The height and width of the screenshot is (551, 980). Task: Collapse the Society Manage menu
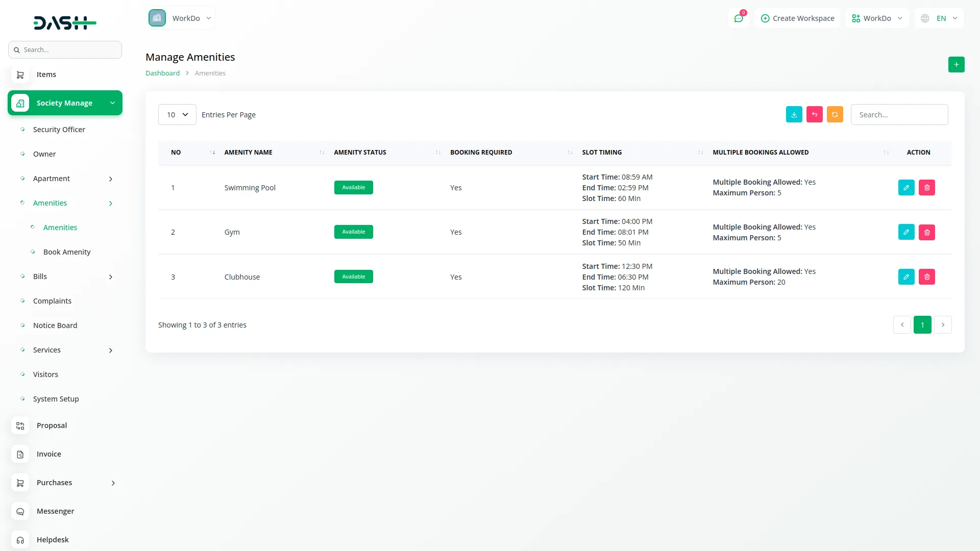(x=112, y=103)
